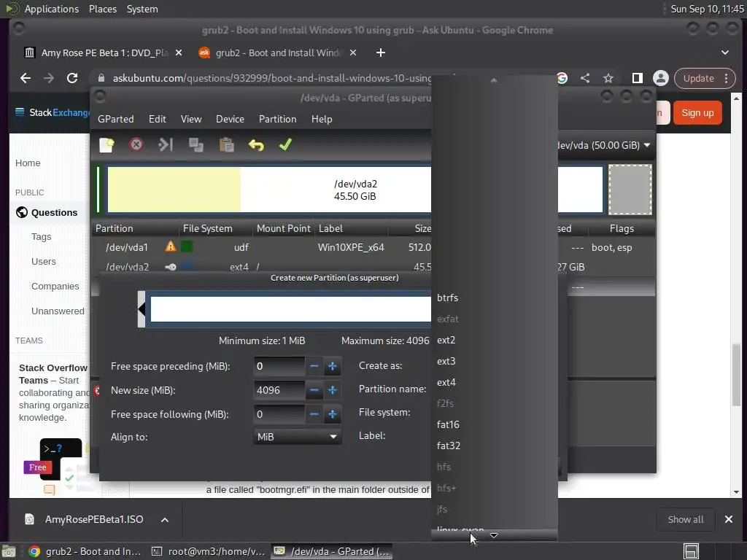Click the Chrome reload page icon
Screen dimensions: 747x560
tap(72, 78)
